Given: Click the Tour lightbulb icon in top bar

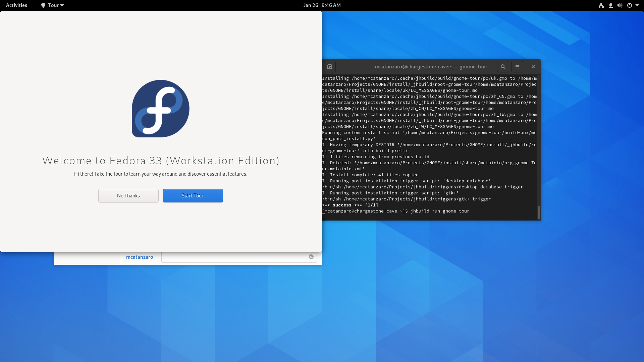Looking at the screenshot, I should pyautogui.click(x=43, y=5).
